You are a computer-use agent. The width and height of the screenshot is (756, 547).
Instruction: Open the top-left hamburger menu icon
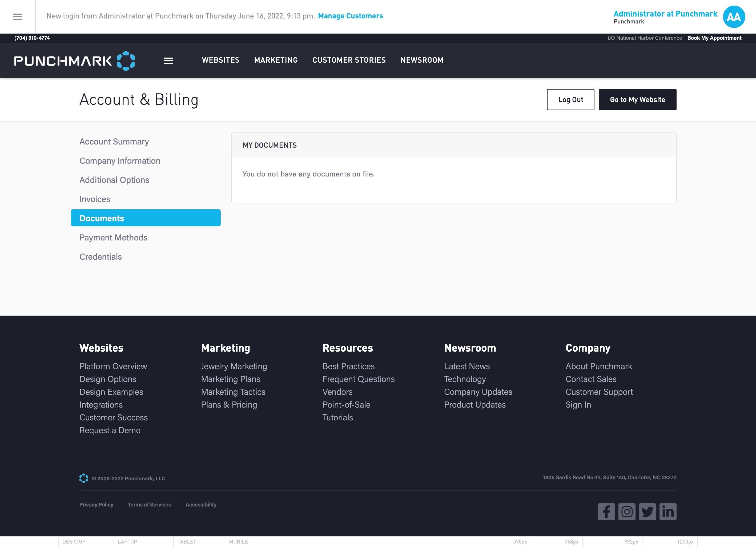(x=17, y=17)
